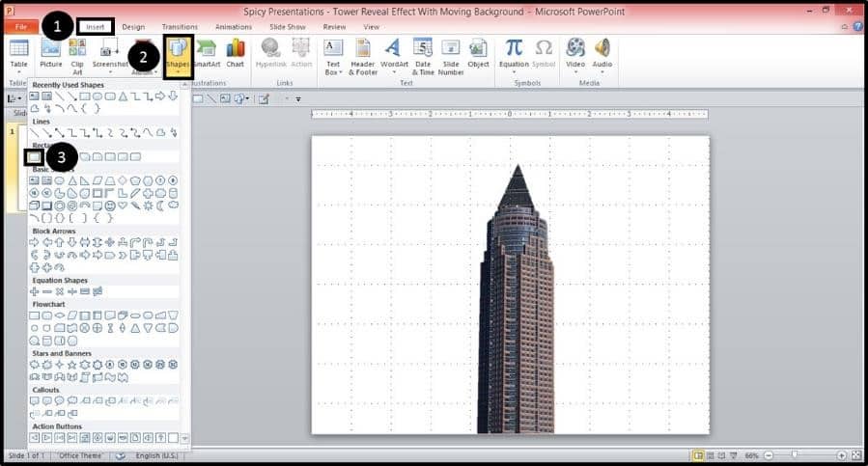Switch to Normal view in status bar
Image resolution: width=868 pixels, height=466 pixels.
699,455
